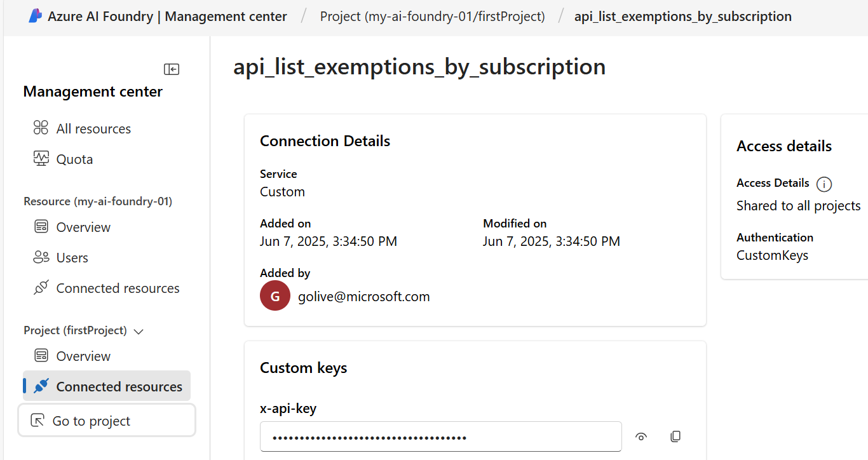Reveal the hidden x-api-key value

641,436
